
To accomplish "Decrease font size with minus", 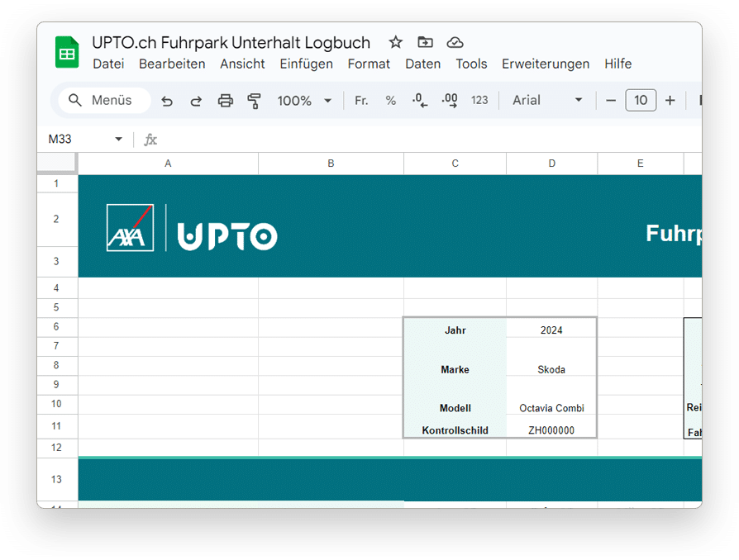I will (x=611, y=100).
